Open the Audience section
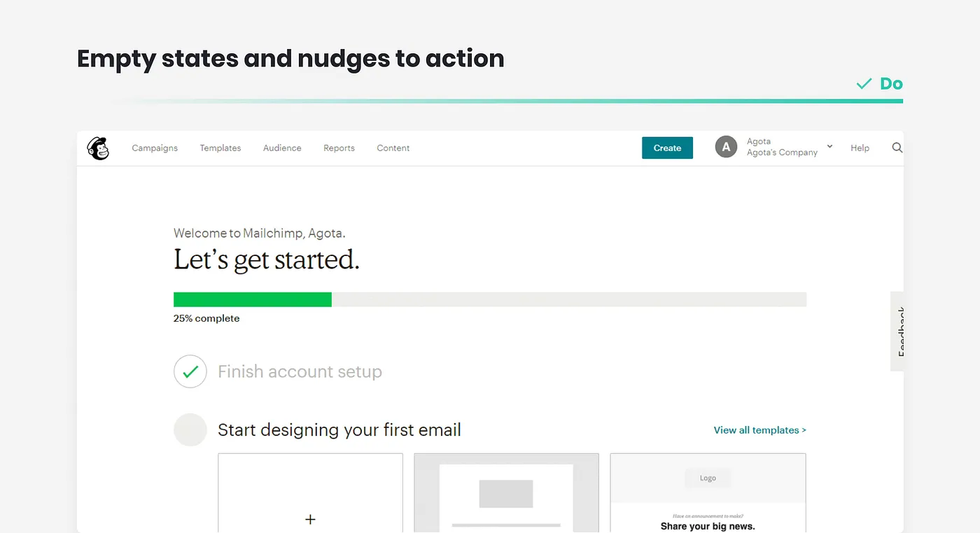Screen dimensions: 980x533 (x=282, y=148)
